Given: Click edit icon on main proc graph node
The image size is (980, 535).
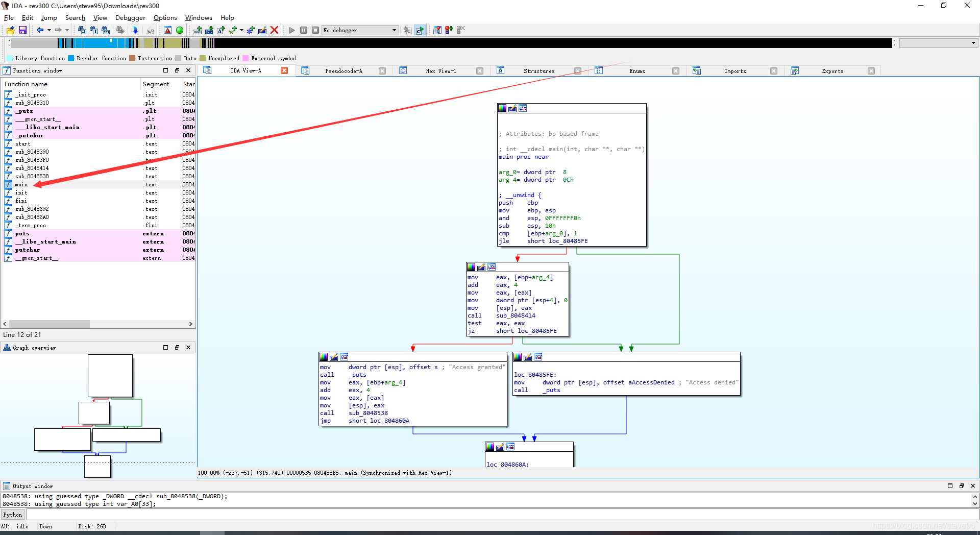Looking at the screenshot, I should point(512,108).
